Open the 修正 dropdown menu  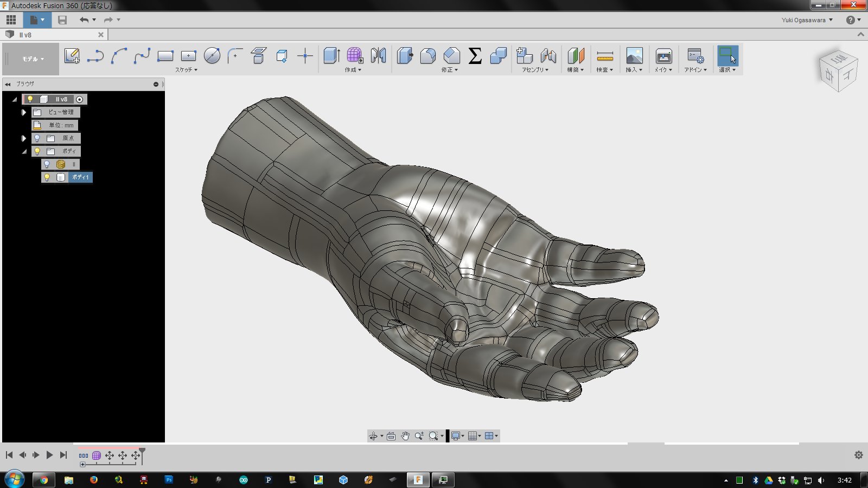(x=450, y=70)
